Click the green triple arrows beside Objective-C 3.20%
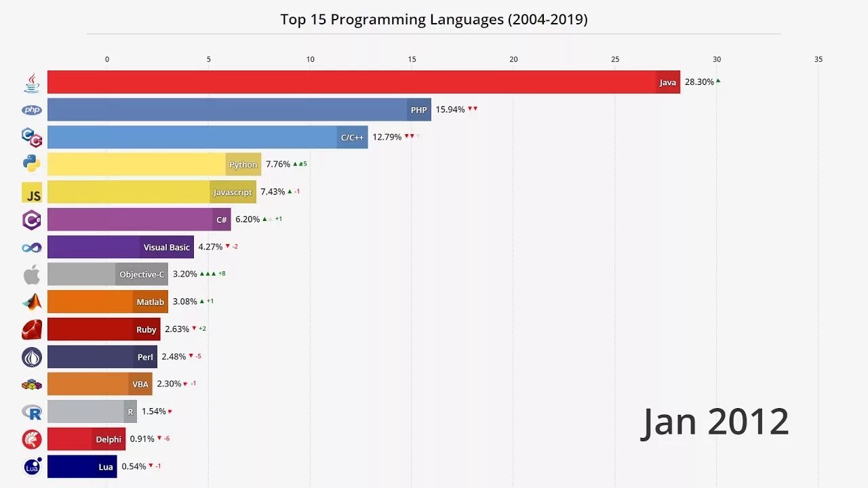Screen dimensions: 868x488 click(208, 273)
